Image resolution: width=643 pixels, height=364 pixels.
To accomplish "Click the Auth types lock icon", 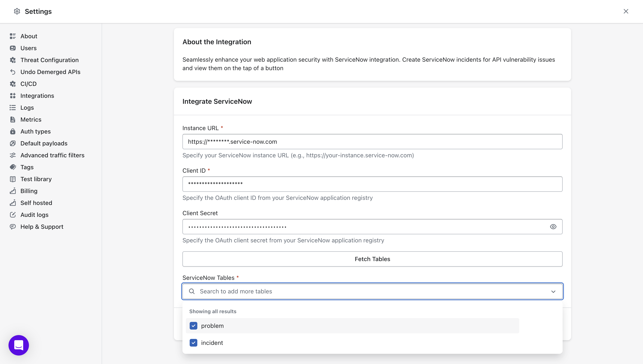I will click(13, 131).
